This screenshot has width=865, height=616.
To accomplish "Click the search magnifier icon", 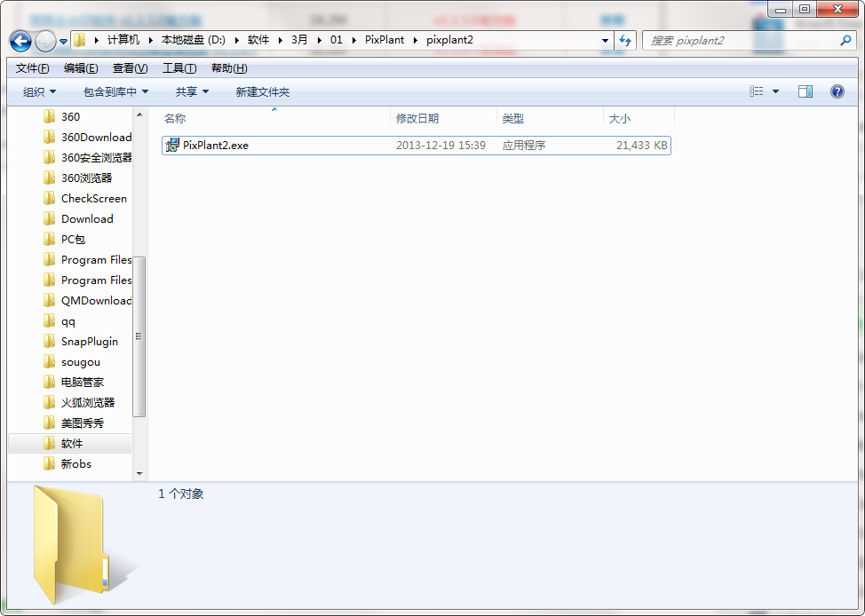I will click(x=845, y=40).
